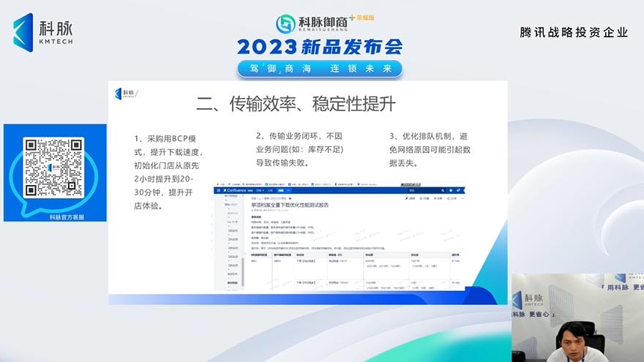Click the search magnifier icon in Confluence header

coord(443,190)
